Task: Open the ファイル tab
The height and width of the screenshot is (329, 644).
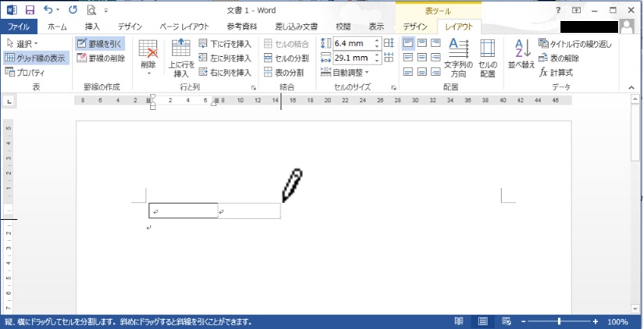Action: 19,27
